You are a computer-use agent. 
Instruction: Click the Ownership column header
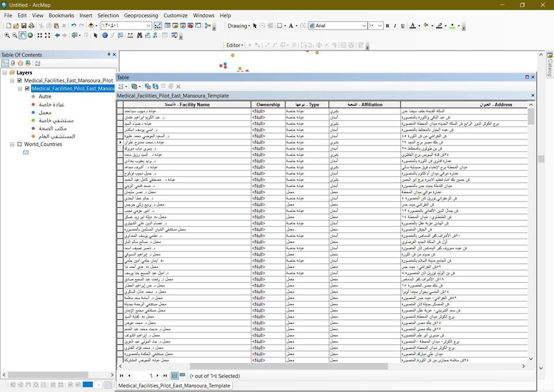pyautogui.click(x=268, y=104)
